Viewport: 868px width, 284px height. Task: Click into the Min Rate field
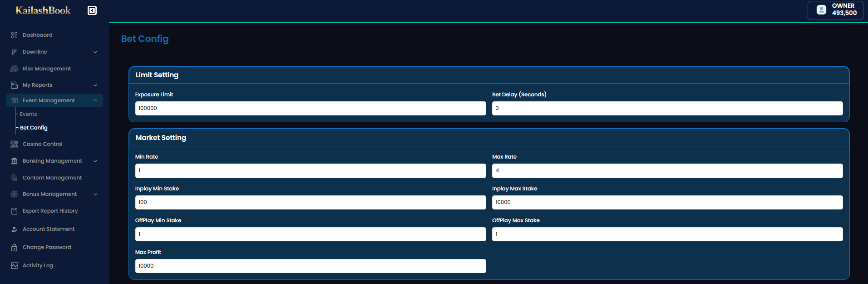tap(311, 171)
